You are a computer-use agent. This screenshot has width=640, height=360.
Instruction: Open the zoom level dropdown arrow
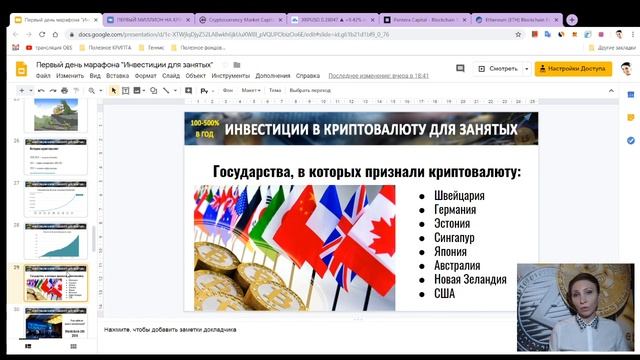click(x=100, y=90)
